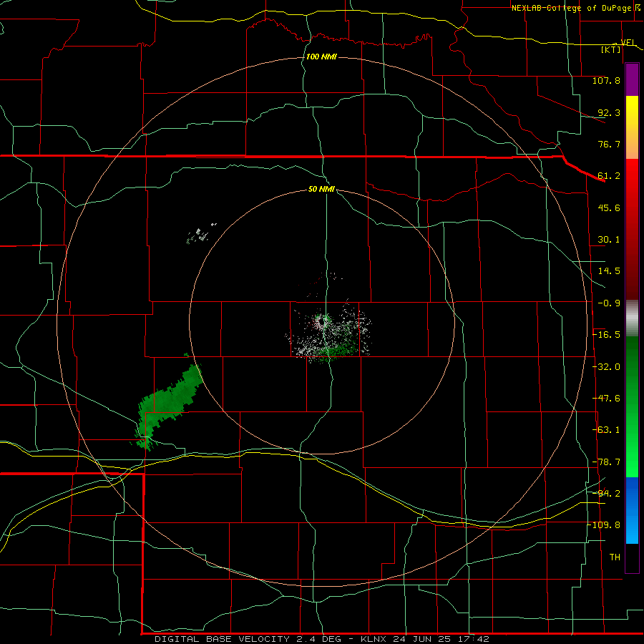Select the 76.7 velocity scale value
Image resolution: width=644 pixels, height=644 pixels.
(x=609, y=144)
